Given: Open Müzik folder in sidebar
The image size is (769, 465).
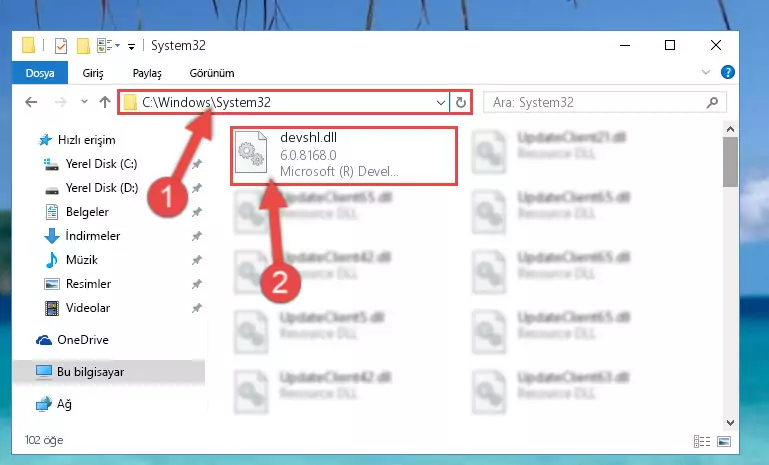Looking at the screenshot, I should coord(72,259).
